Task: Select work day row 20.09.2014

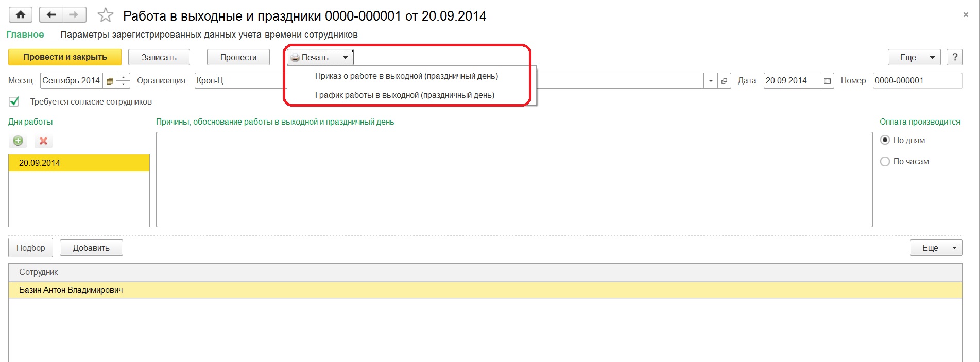Action: click(x=79, y=163)
